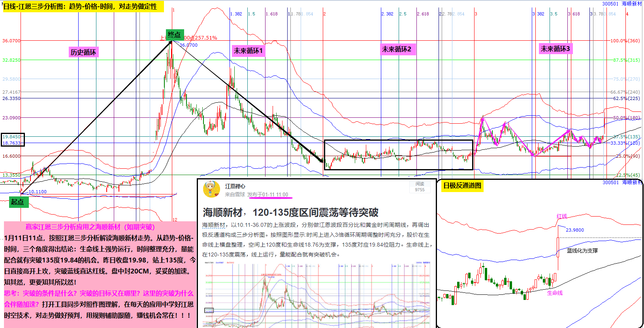This screenshot has height=328, width=644.
Task: Click the 100.0%(360) level on right axis
Action: pos(625,41)
